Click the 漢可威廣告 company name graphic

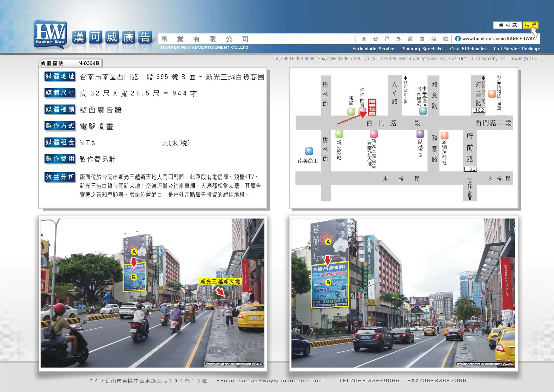[x=112, y=37]
